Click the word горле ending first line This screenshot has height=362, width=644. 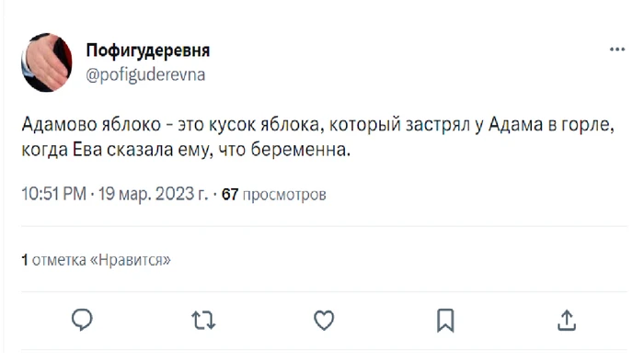[587, 125]
